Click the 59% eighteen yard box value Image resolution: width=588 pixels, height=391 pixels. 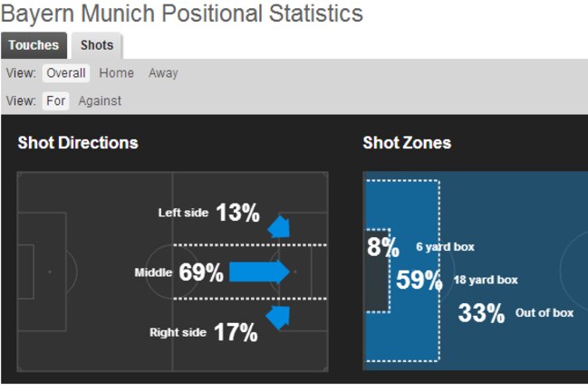pos(419,280)
